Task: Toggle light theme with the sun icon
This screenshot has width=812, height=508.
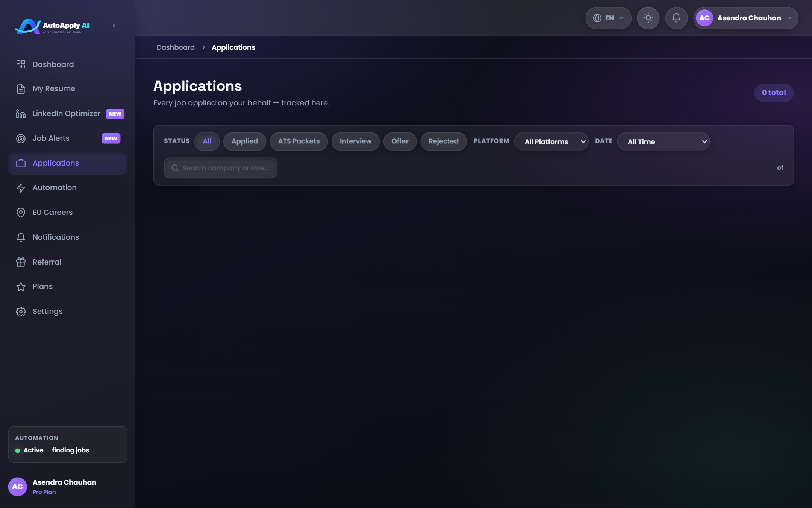Action: tap(648, 18)
